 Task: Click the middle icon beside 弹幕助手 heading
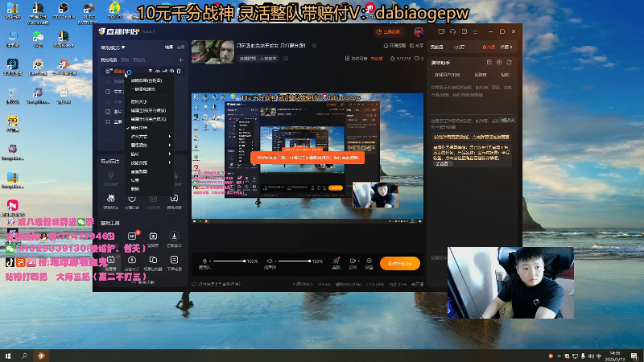(x=499, y=63)
